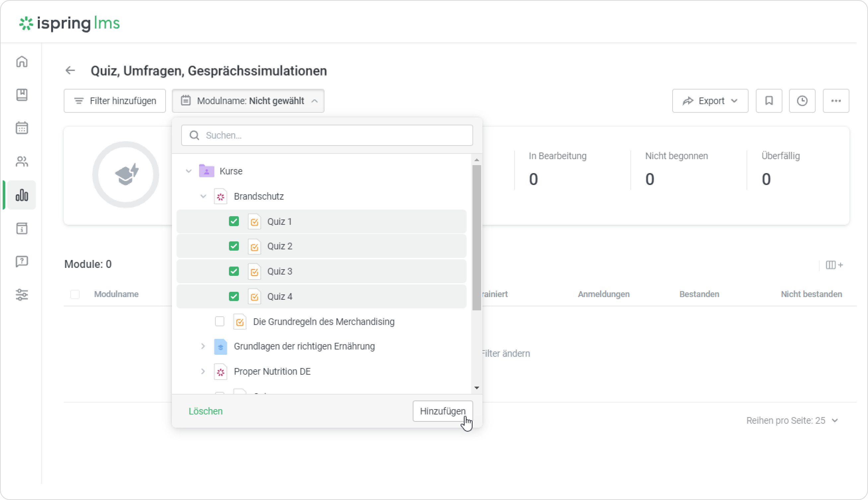Check Die Grundregeln des Merchandising checkbox

pyautogui.click(x=220, y=321)
